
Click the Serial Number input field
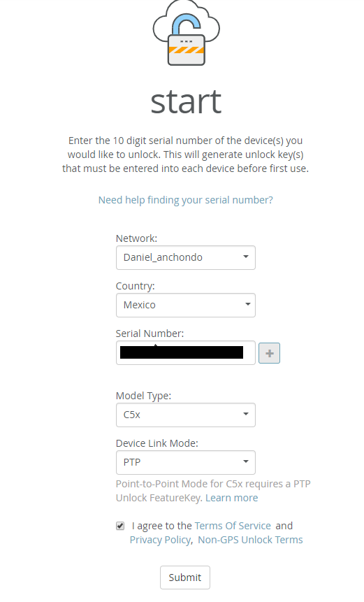click(x=186, y=353)
